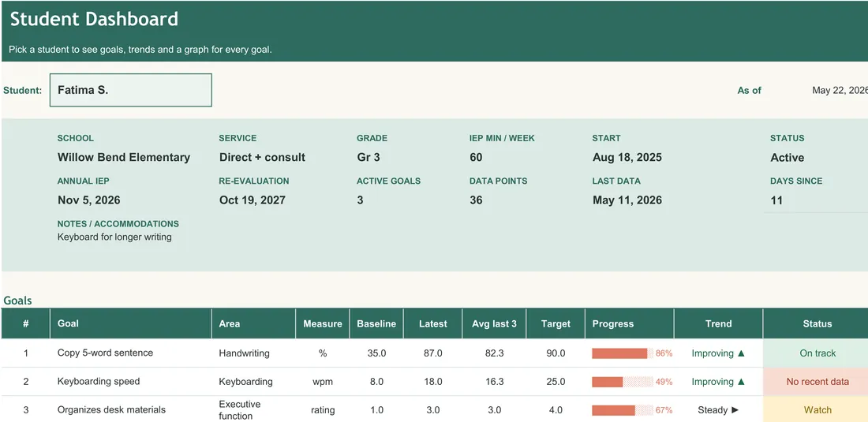Select the Active status value
The height and width of the screenshot is (422, 868).
788,158
